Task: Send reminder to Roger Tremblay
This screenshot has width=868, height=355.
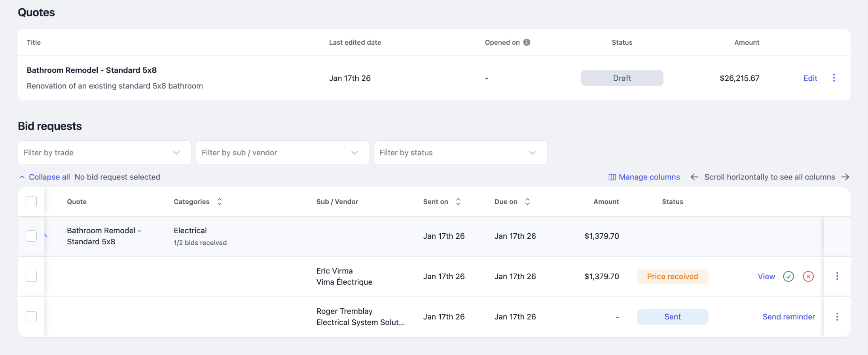Action: point(788,317)
